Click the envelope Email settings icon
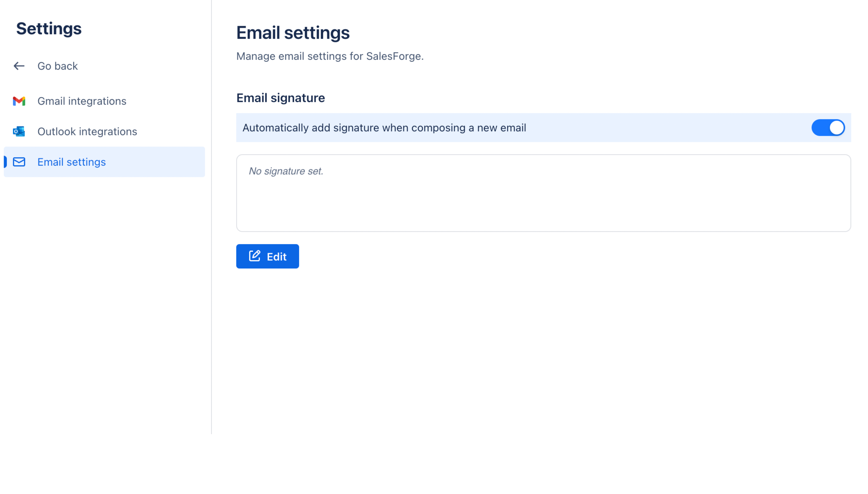Viewport: 868px width, 494px height. [x=19, y=162]
